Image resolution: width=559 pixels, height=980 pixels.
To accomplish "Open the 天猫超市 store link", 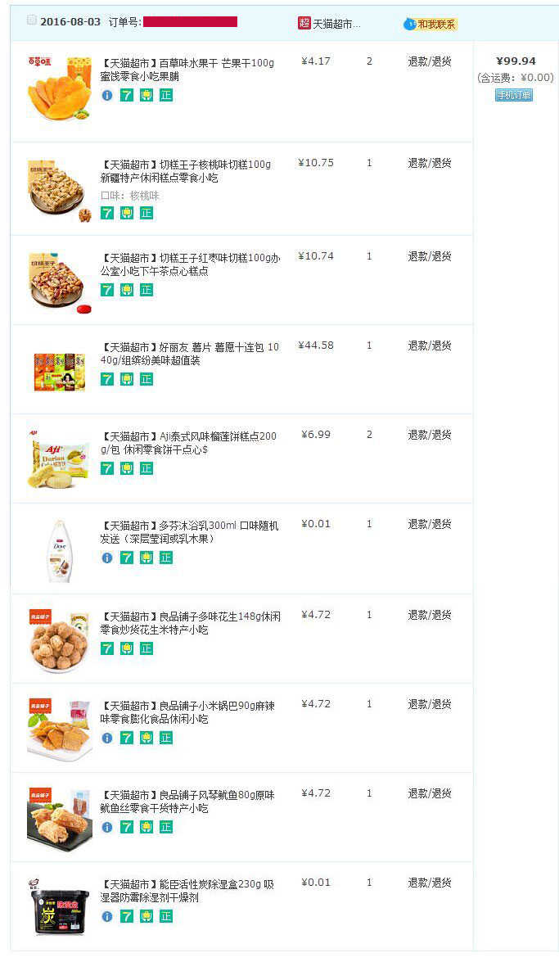I will coord(336,25).
